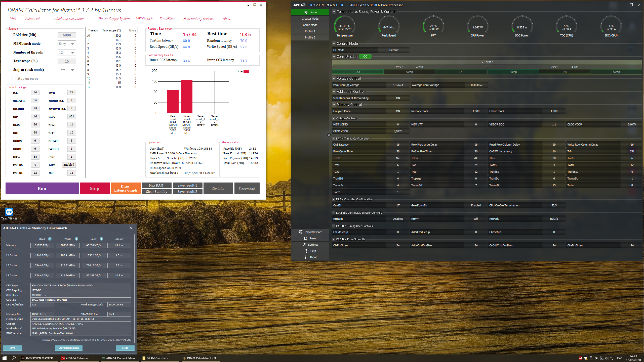This screenshot has width=644, height=362.
Task: Click the RAM size input field
Action: coord(67,35)
